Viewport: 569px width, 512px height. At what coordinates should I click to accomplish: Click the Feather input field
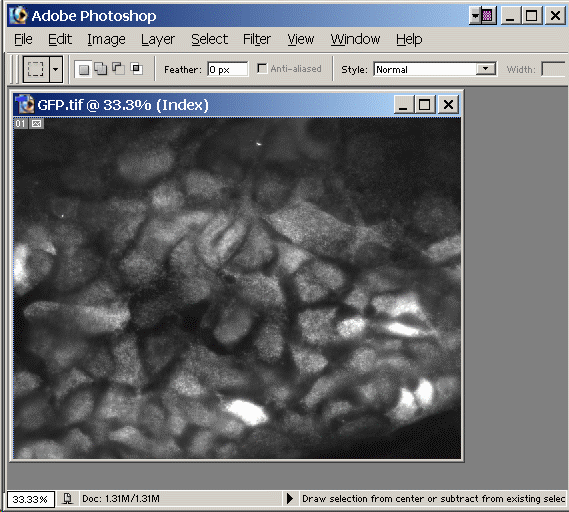[228, 69]
